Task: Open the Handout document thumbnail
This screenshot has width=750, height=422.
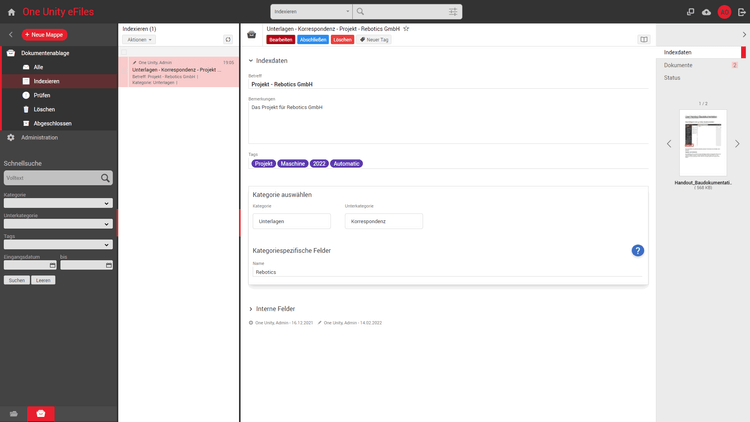Action: tap(702, 144)
